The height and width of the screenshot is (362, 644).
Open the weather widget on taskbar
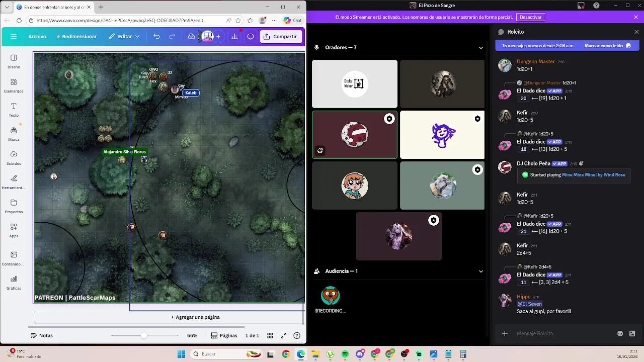pos(25,353)
